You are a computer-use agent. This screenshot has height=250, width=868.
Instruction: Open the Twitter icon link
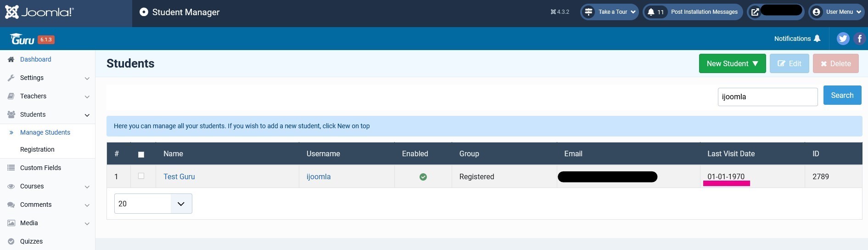click(843, 39)
